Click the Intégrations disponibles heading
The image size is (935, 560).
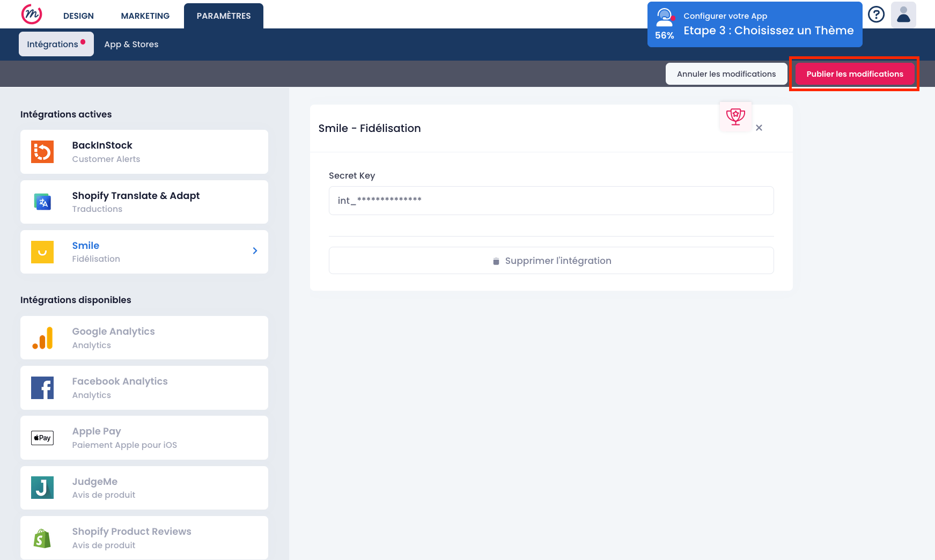[76, 300]
